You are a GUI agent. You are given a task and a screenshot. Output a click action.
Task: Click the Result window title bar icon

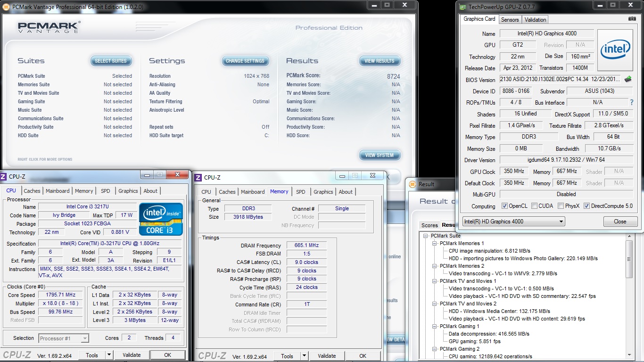point(412,184)
